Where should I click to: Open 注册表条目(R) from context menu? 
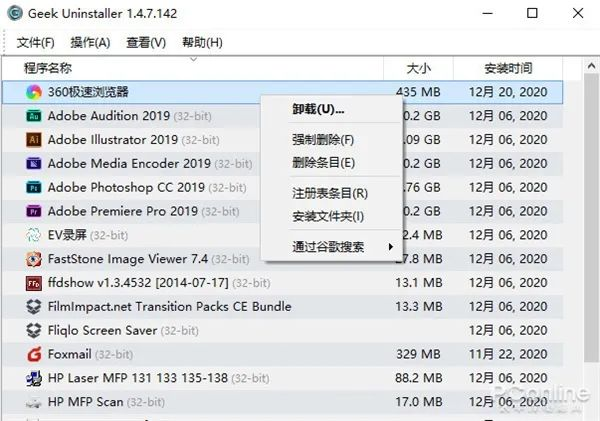point(329,193)
